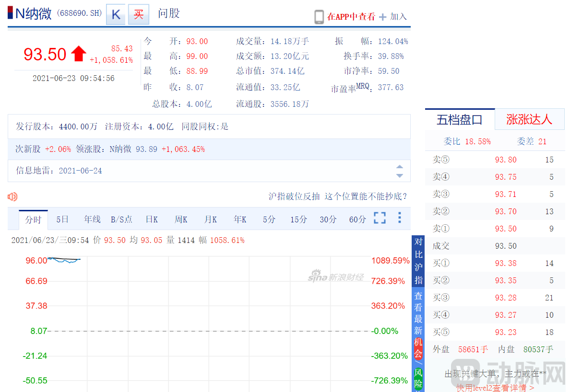The width and height of the screenshot is (570, 392).
Task: Switch chart to 60分 interval
Action: [357, 219]
